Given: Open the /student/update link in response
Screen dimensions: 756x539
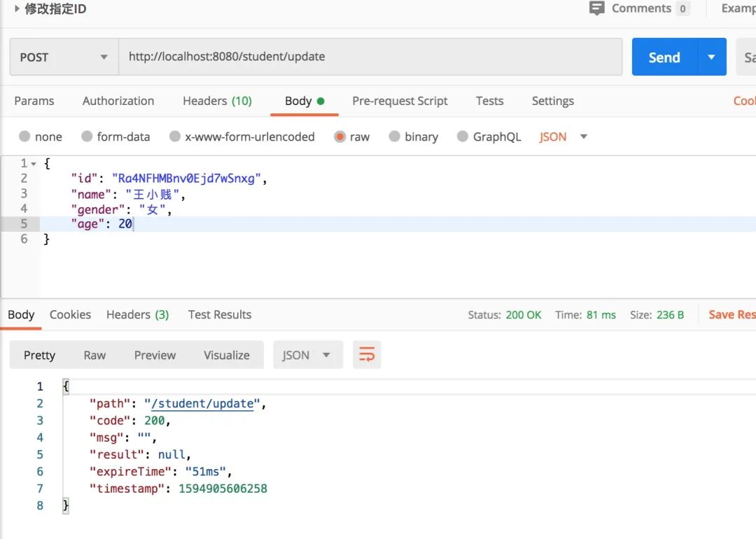Looking at the screenshot, I should pos(202,403).
